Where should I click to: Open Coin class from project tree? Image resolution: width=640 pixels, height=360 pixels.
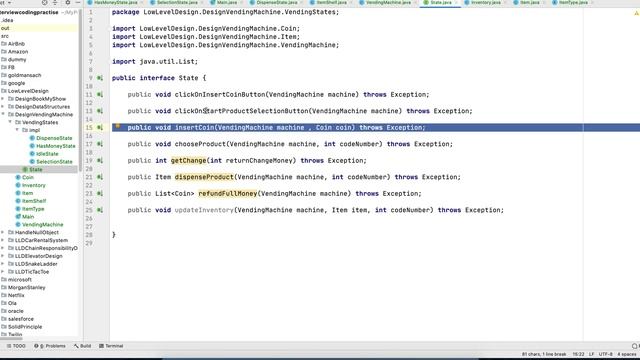tap(24, 177)
